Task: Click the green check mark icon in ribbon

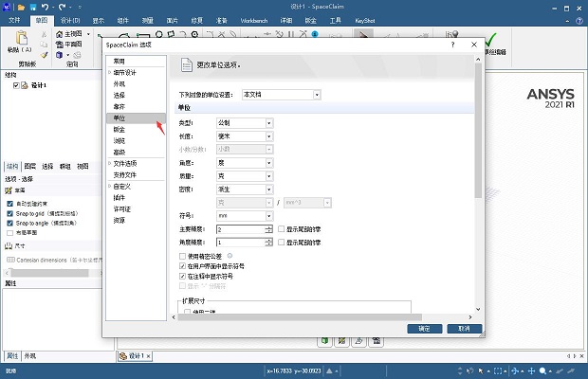Action: coord(490,40)
